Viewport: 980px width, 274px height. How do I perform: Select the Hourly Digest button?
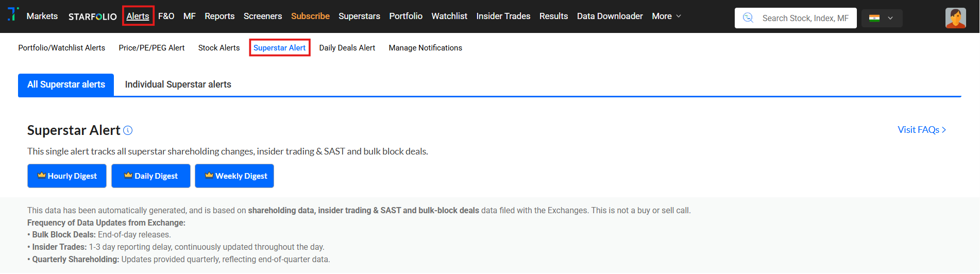point(67,176)
